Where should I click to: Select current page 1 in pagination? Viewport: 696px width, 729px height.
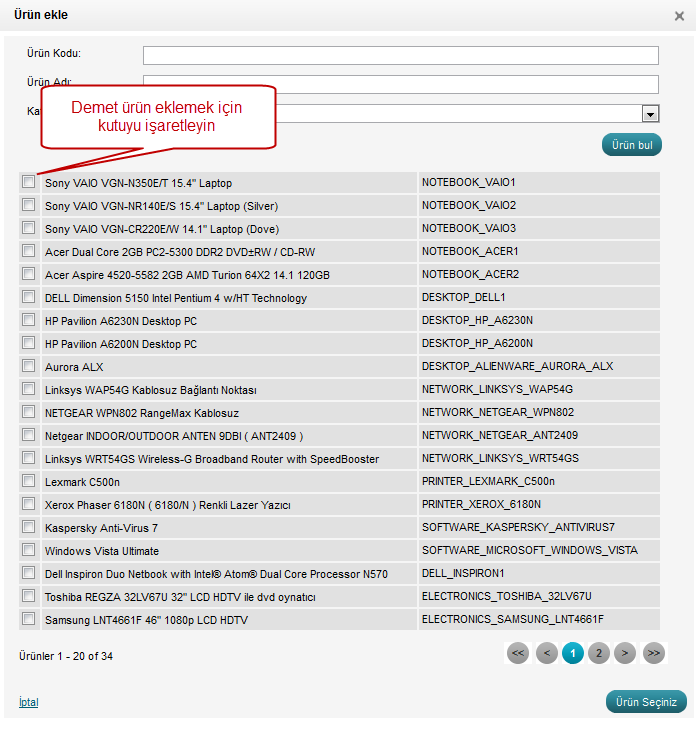[x=572, y=653]
